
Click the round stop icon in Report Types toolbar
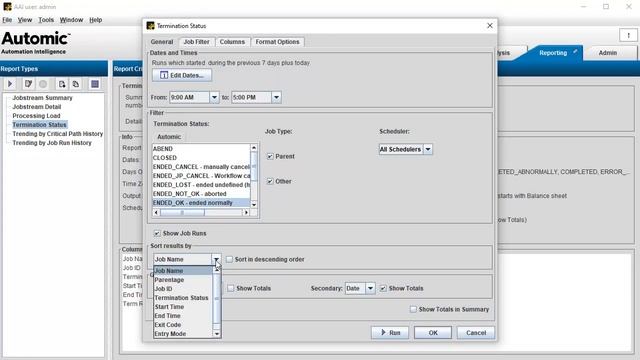(x=43, y=84)
